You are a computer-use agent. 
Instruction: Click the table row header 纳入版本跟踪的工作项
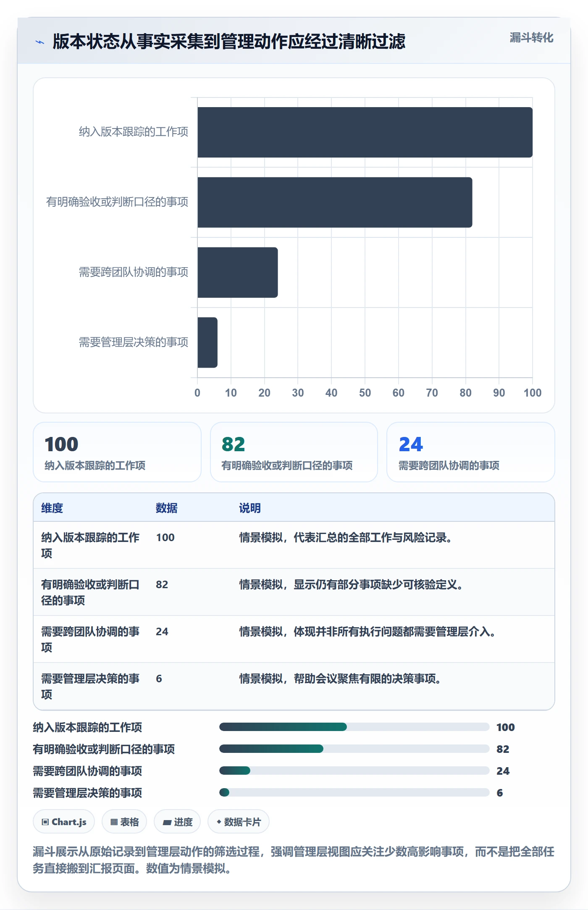(90, 545)
